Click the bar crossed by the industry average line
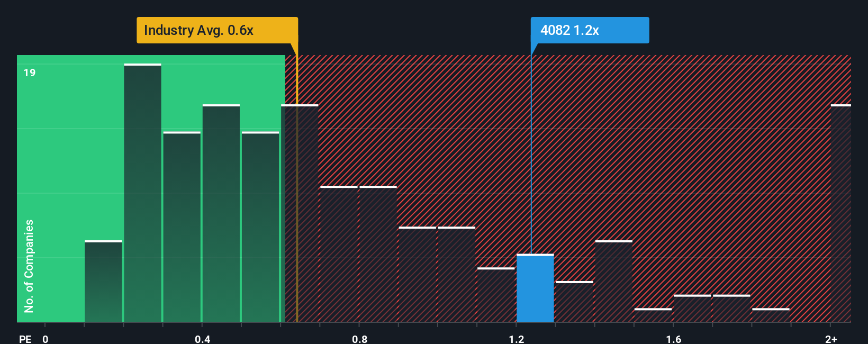Screen dimensions: 868x344 point(300,213)
